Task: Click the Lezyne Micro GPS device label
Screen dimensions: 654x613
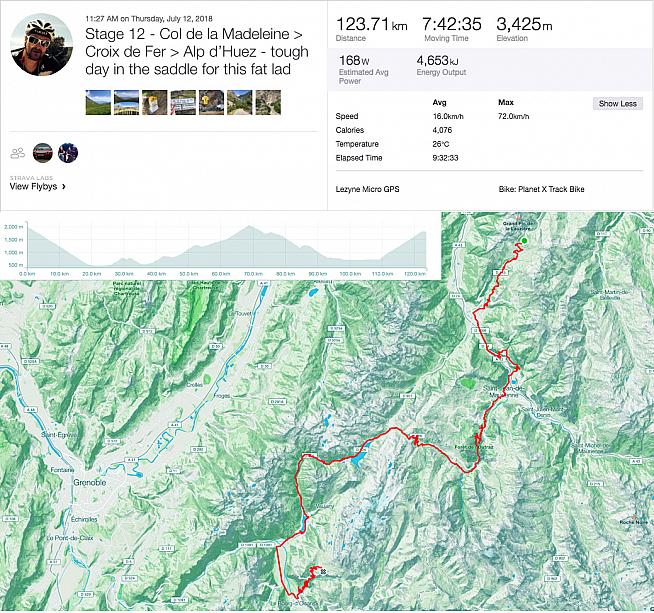Action: point(377,188)
